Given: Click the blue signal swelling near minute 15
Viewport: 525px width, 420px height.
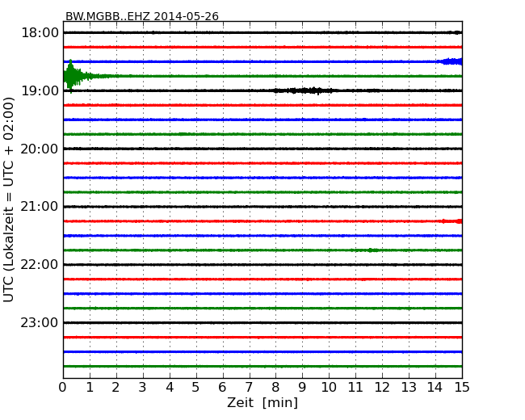Looking at the screenshot, I should (451, 61).
